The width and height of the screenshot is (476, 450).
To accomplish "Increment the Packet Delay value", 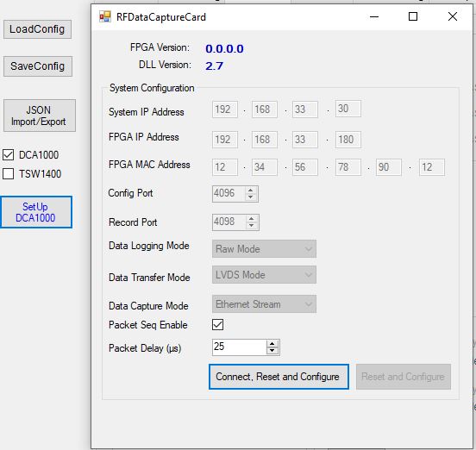I will coord(272,344).
